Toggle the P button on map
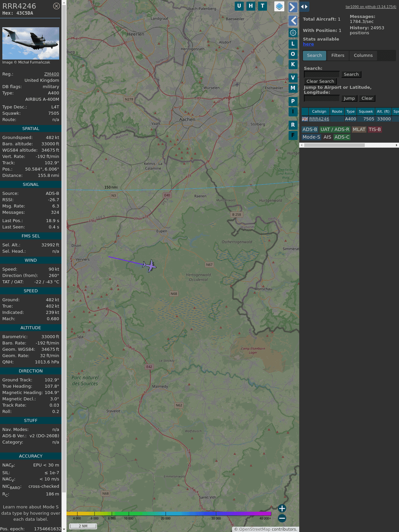Viewport: 399px width, 532px height. 293,101
